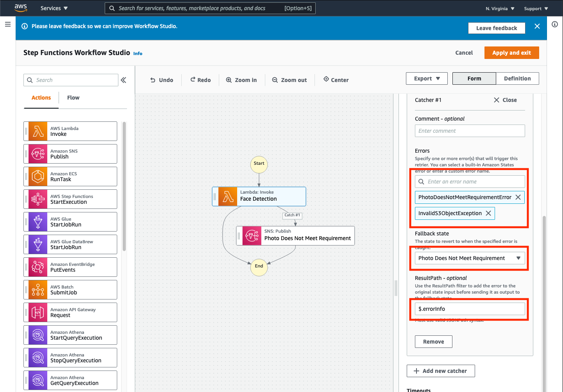Click the Leave feedback button
The width and height of the screenshot is (563, 392).
click(x=497, y=28)
